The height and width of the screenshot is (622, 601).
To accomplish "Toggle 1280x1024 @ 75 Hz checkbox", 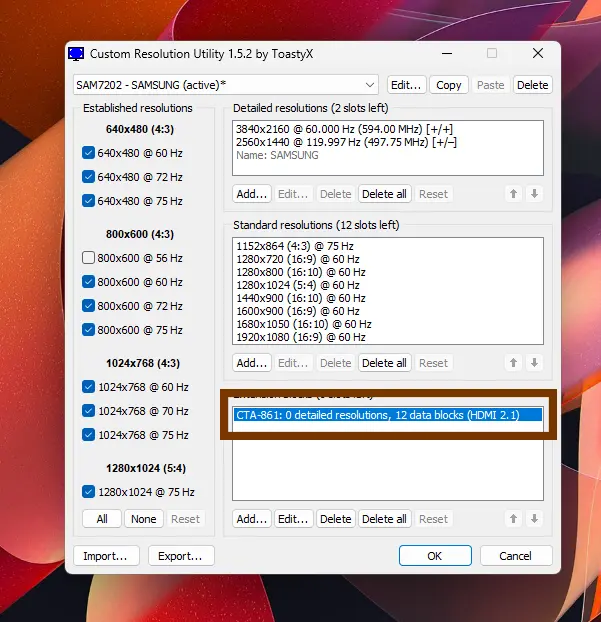I will point(88,492).
